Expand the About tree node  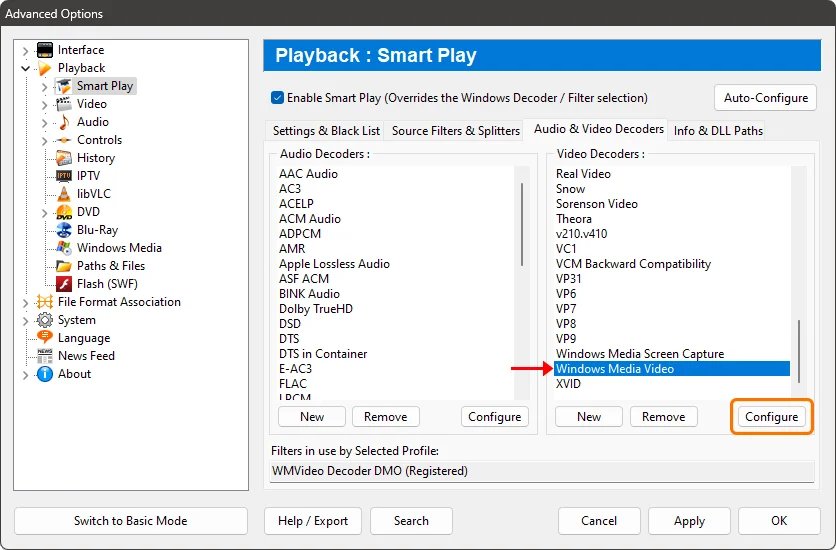(25, 375)
